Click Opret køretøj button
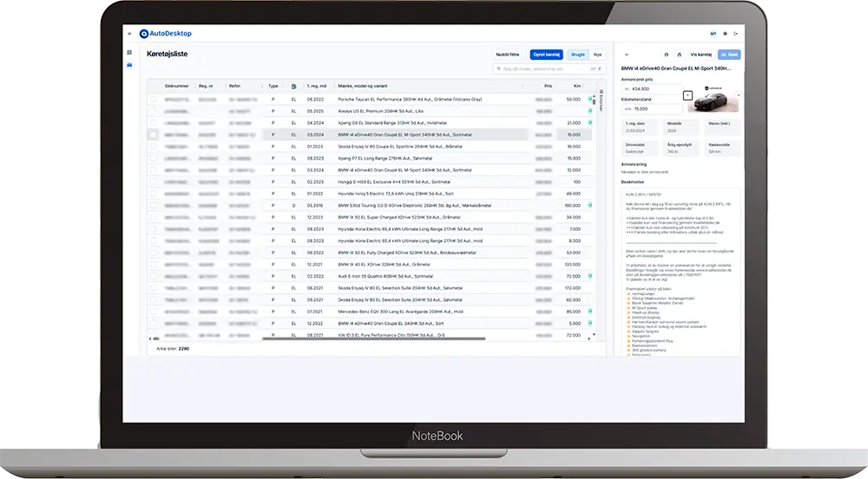Viewport: 868px width, 479px height. 546,55
